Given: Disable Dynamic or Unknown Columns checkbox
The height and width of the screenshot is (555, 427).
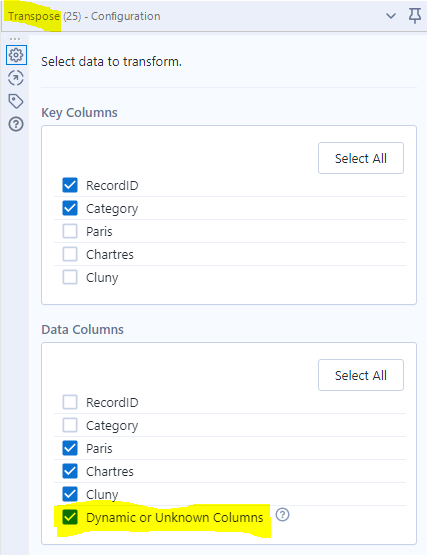Looking at the screenshot, I should pos(70,517).
